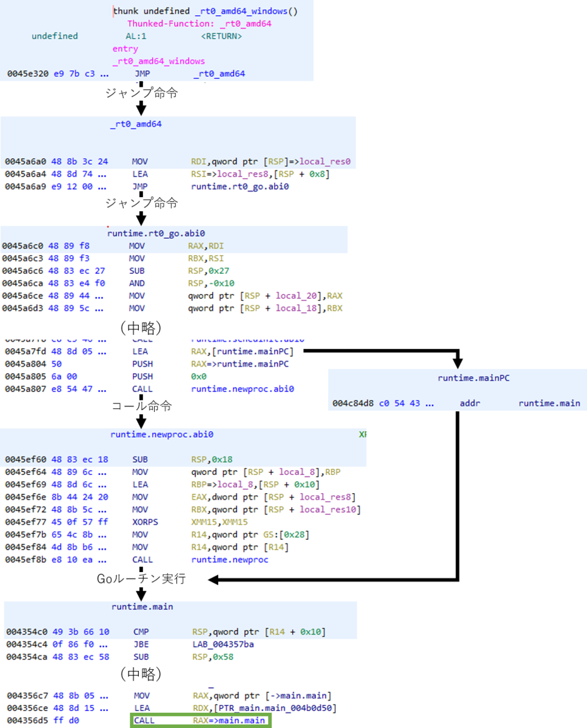Select the RAX=>runtime.mainPC PUSH operand

pyautogui.click(x=240, y=364)
